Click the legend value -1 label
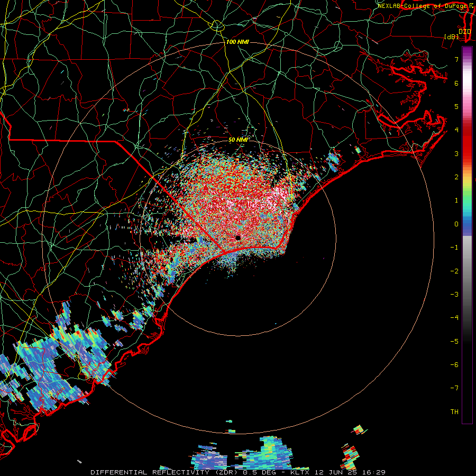The height and width of the screenshot is (476, 476). point(454,248)
